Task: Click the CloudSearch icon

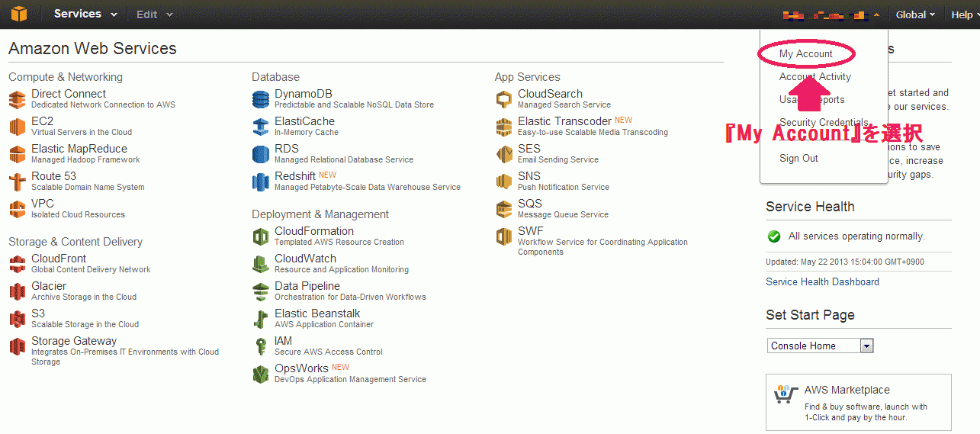Action: [504, 99]
